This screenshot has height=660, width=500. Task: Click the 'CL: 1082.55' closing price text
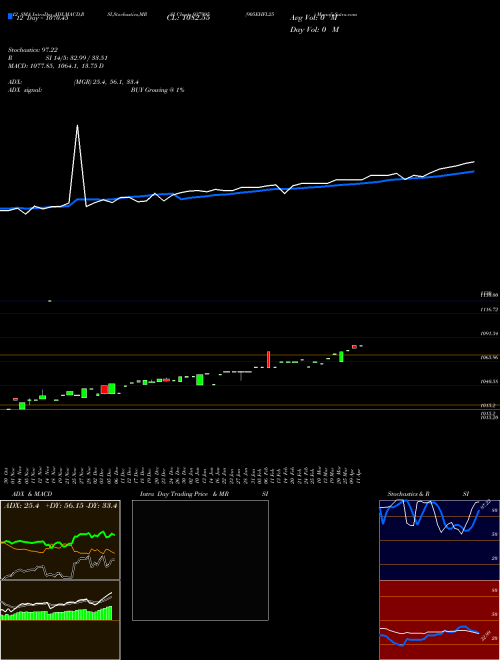(x=188, y=18)
